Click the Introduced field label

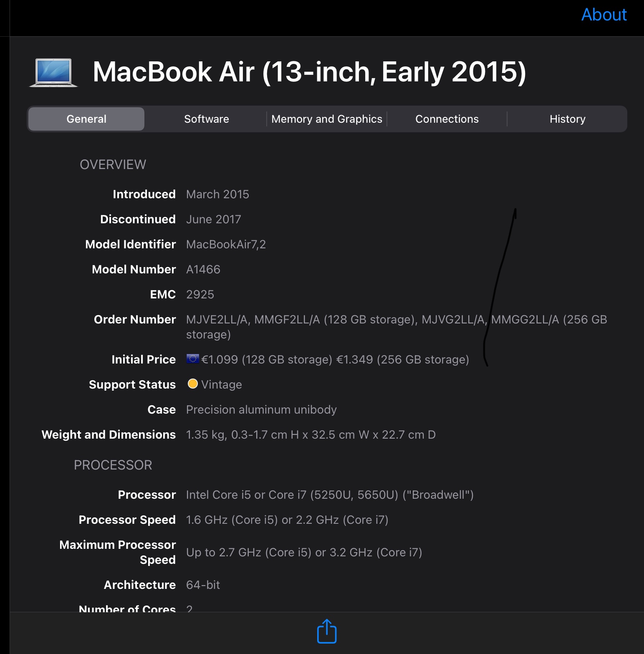[x=144, y=194]
